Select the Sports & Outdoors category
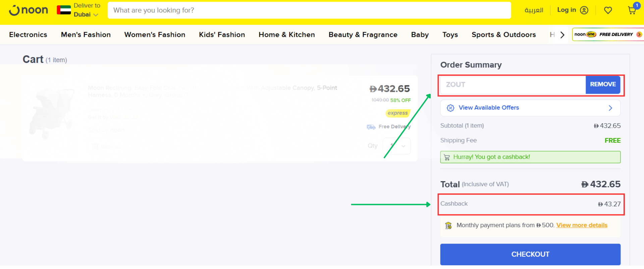 503,35
